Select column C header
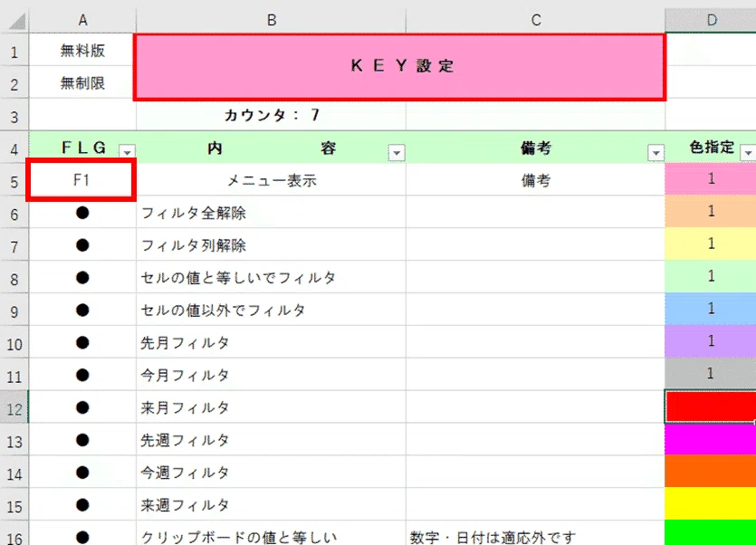Viewport: 756px width, 545px height. point(536,20)
